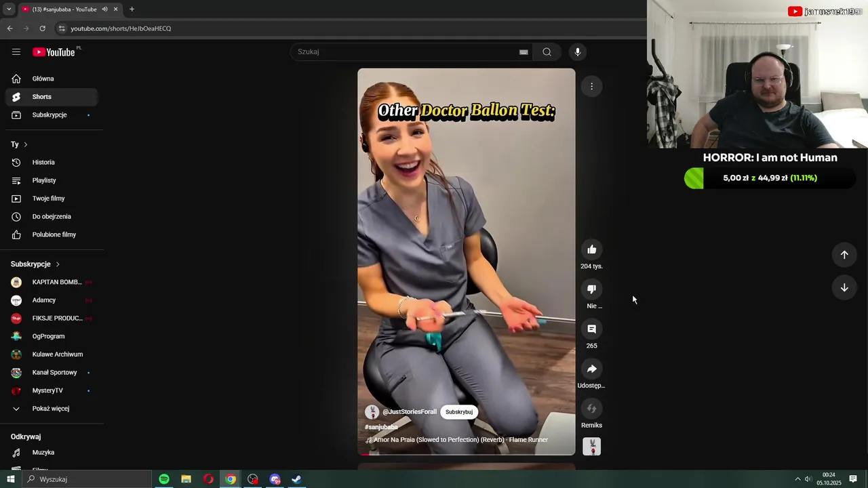Open the #sanjubaba hashtag
The height and width of the screenshot is (488, 868).
tap(381, 427)
